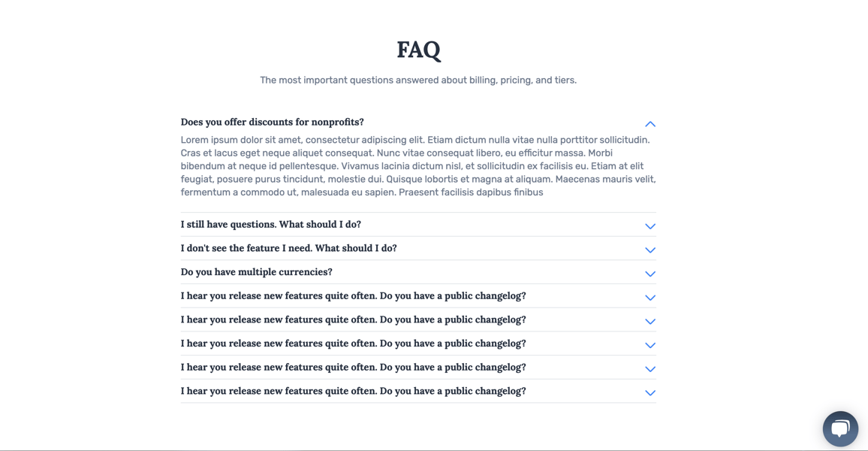868x451 pixels.
Task: Click the FAQ heading
Action: click(x=418, y=50)
